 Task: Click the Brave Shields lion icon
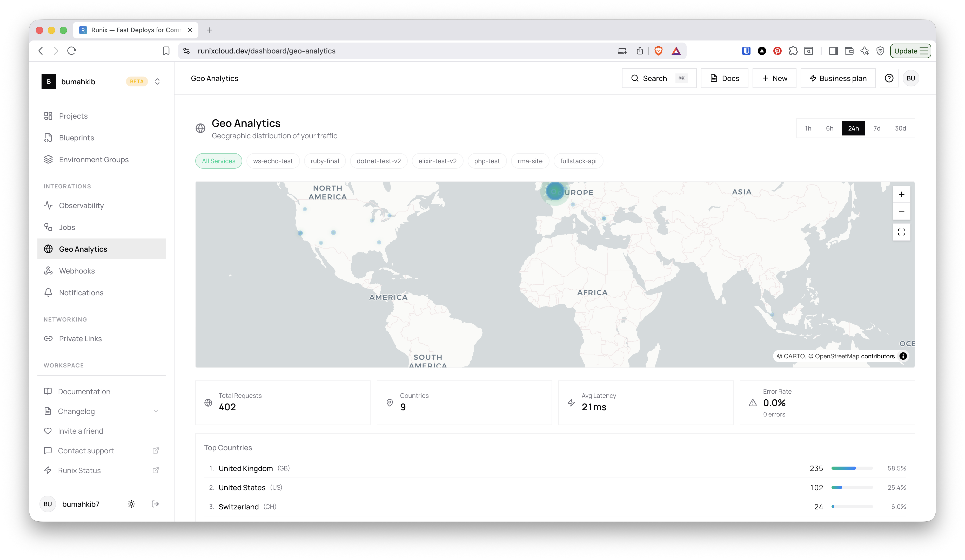tap(658, 51)
